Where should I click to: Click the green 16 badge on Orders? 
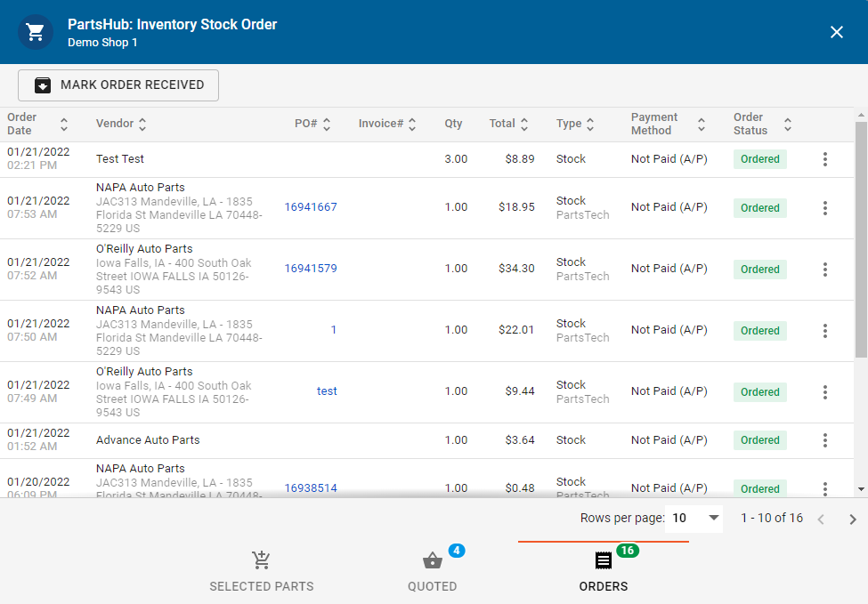click(628, 551)
